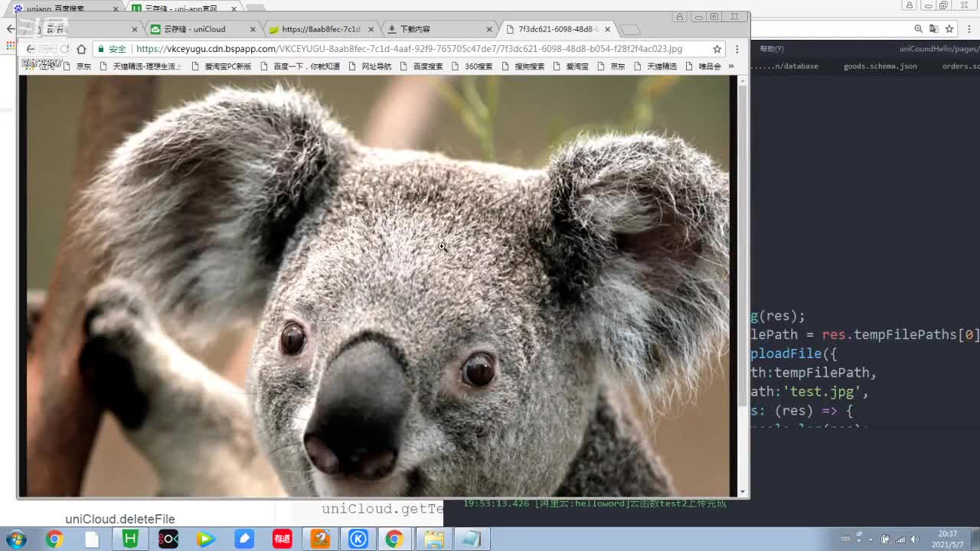
Task: Switch to the n/database editor tab
Action: click(785, 67)
